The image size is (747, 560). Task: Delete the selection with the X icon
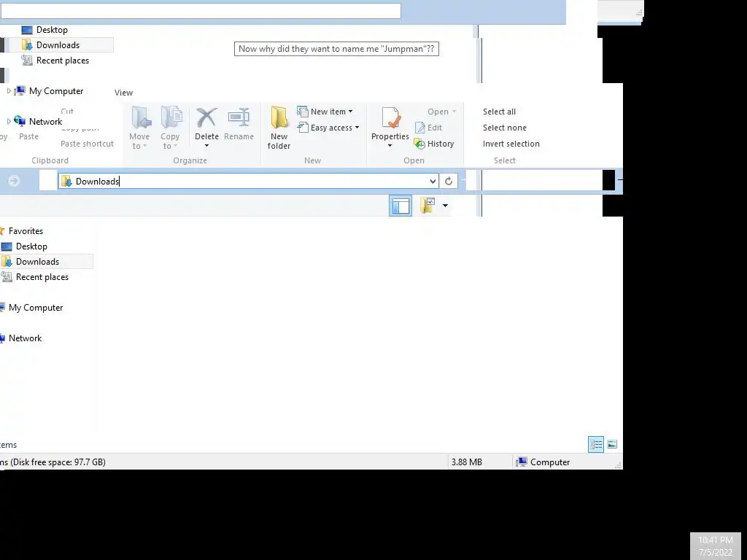(206, 117)
